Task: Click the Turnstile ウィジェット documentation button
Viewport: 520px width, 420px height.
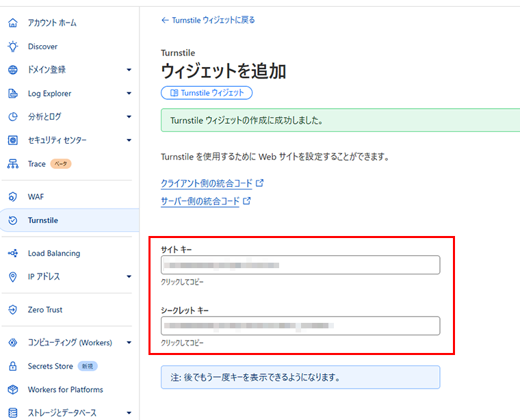Action: [x=207, y=93]
